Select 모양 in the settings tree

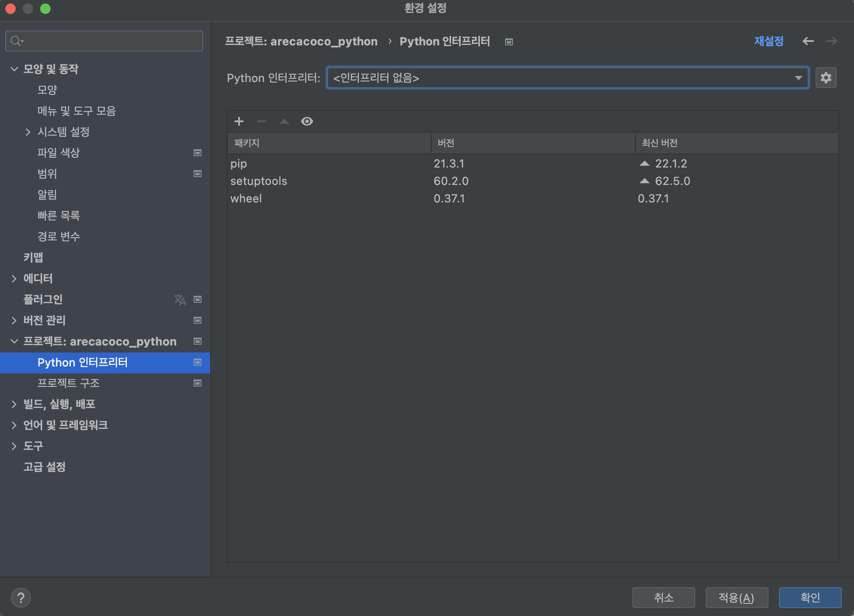pyautogui.click(x=47, y=90)
